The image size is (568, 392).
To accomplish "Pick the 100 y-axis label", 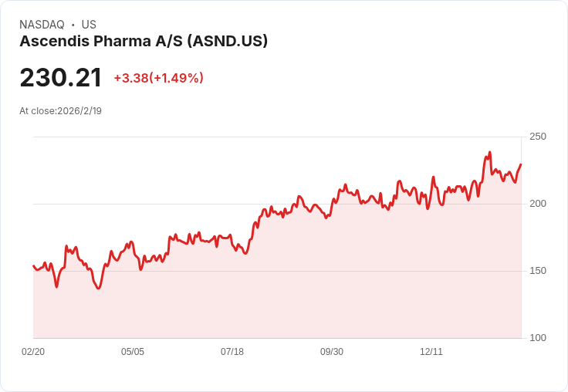I will (538, 338).
